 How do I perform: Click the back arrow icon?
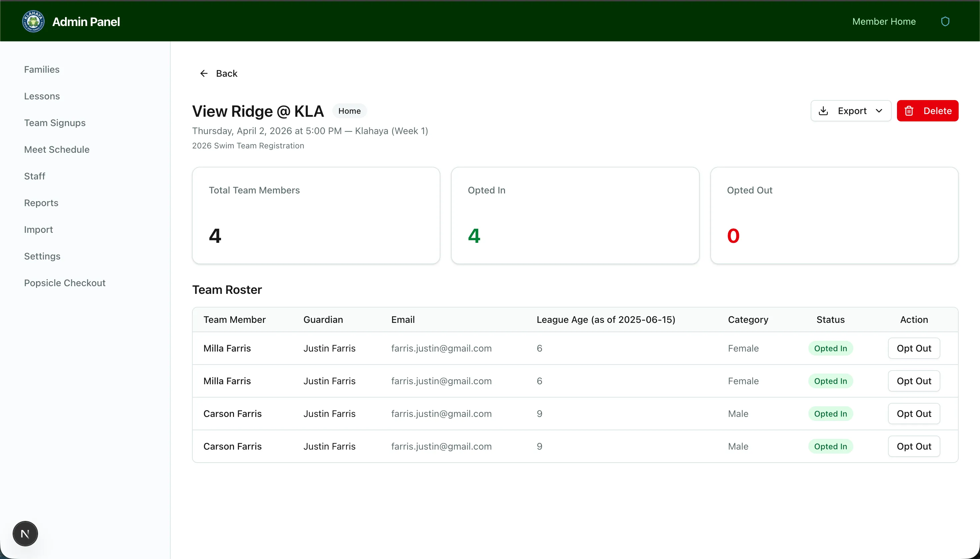[x=204, y=73]
